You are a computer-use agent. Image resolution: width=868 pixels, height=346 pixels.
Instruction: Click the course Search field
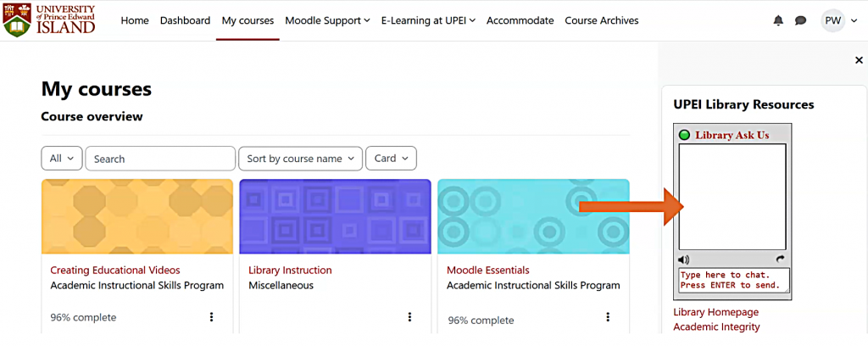160,159
